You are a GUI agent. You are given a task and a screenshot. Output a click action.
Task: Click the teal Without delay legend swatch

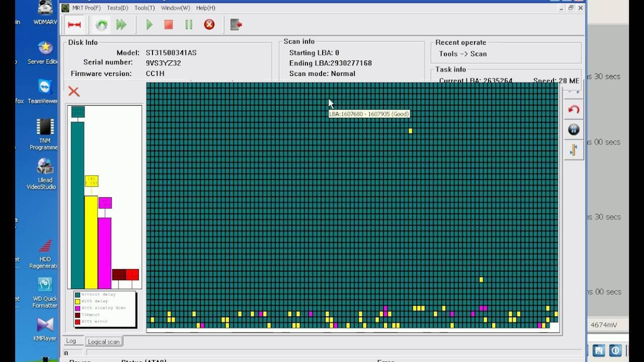click(77, 295)
